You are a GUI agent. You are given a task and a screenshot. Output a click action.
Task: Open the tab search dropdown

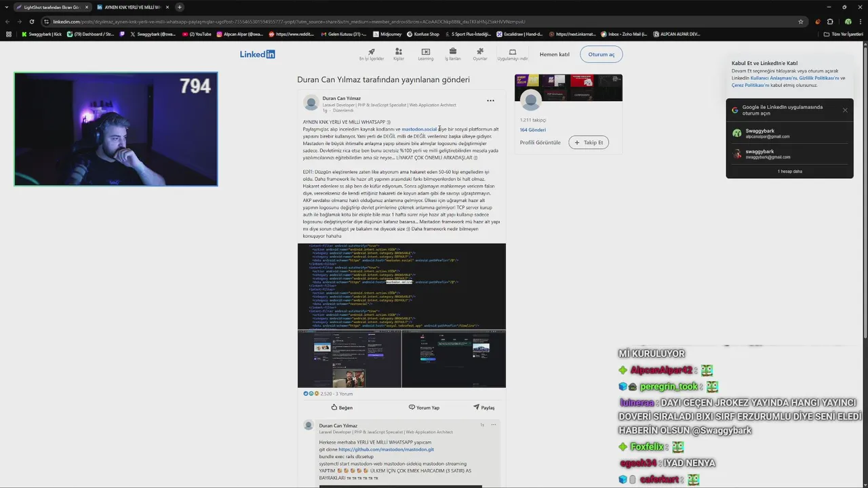tap(6, 7)
